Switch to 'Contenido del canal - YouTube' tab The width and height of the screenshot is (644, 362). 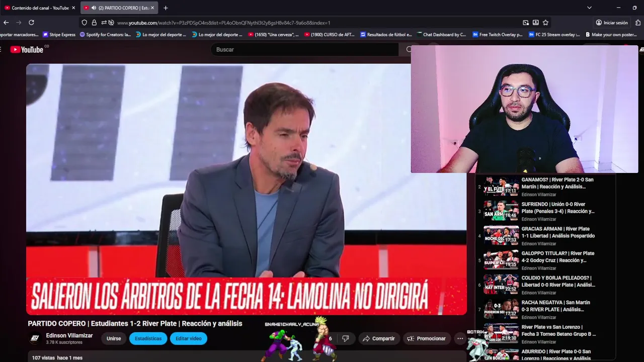tap(39, 8)
